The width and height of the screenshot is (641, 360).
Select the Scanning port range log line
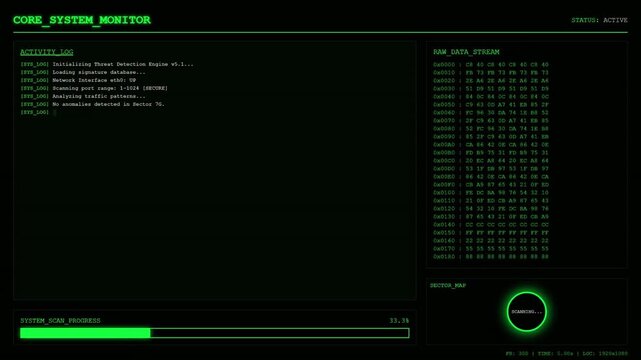click(x=94, y=88)
